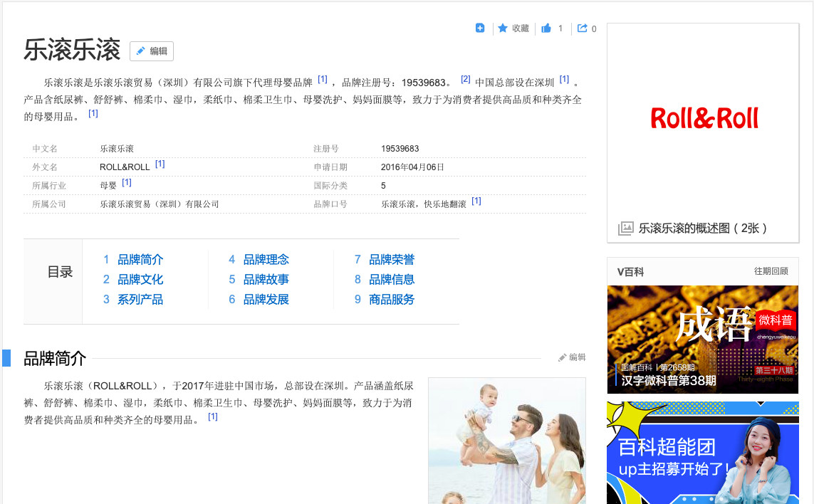The image size is (814, 504).
Task: Open the 百科超能团 up主招募 banner
Action: coord(702,453)
